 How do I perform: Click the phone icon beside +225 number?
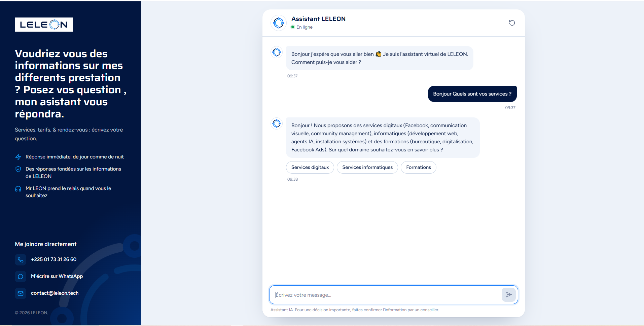coord(21,260)
